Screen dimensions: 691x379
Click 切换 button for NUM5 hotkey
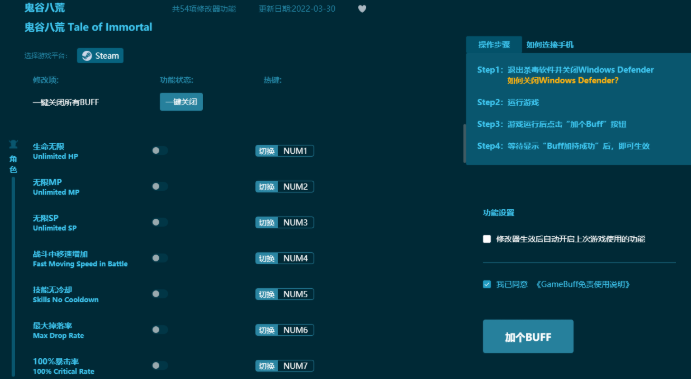point(267,294)
